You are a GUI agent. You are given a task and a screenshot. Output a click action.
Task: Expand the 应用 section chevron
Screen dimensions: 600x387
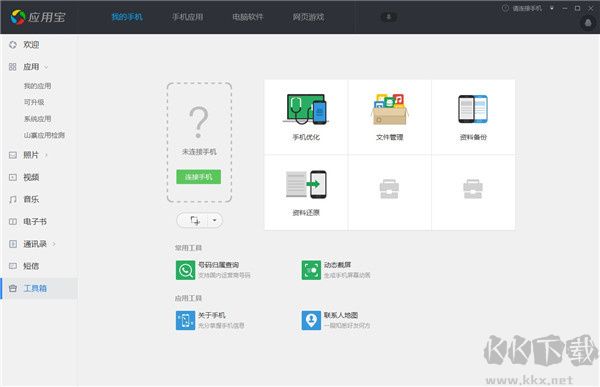46,67
